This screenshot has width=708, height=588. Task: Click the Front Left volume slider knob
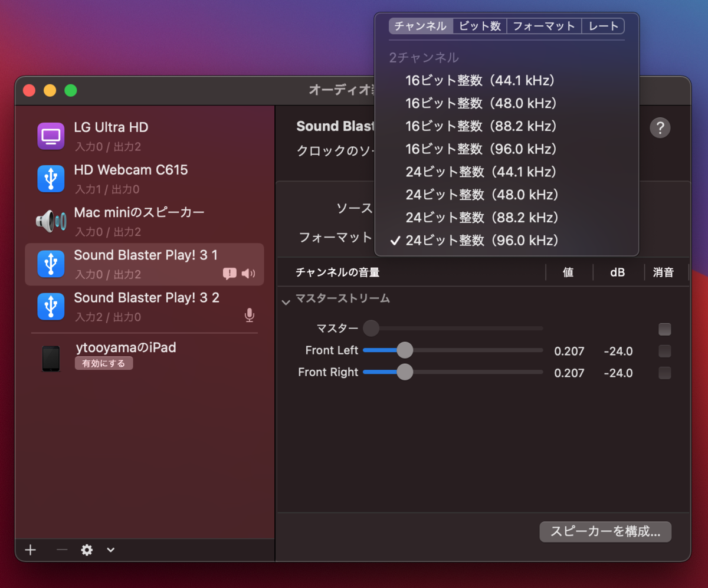(405, 350)
